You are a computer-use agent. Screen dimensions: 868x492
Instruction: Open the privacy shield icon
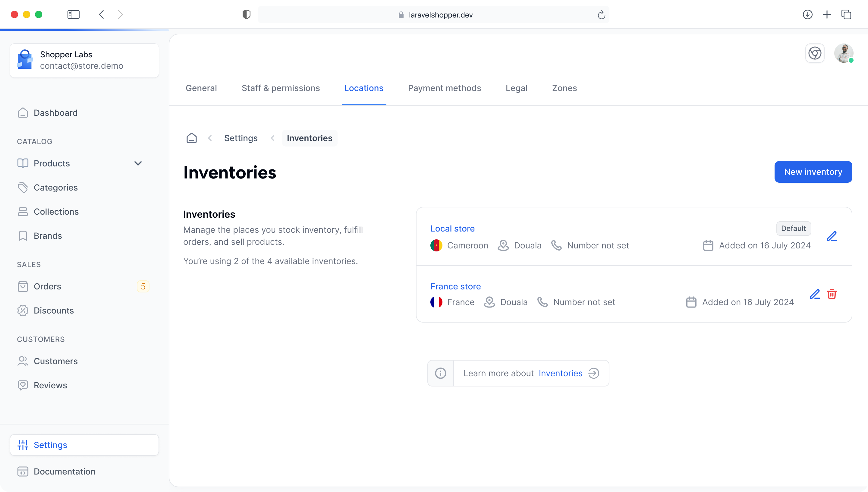[x=246, y=14]
